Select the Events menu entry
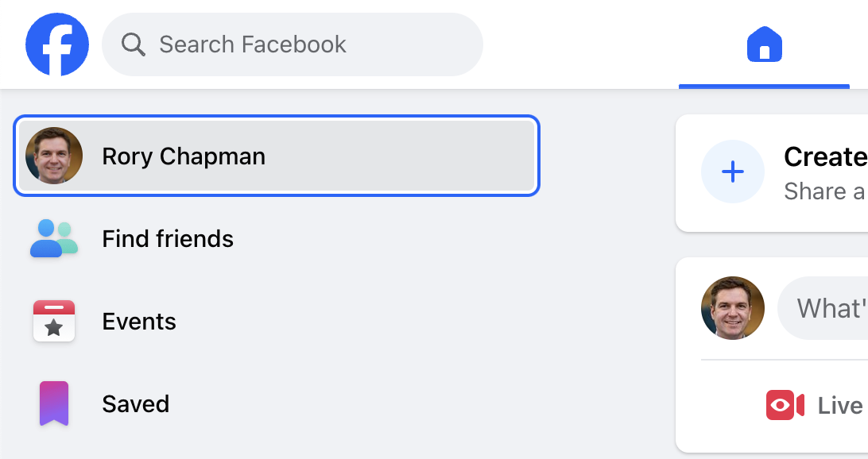The image size is (868, 459). click(x=138, y=321)
